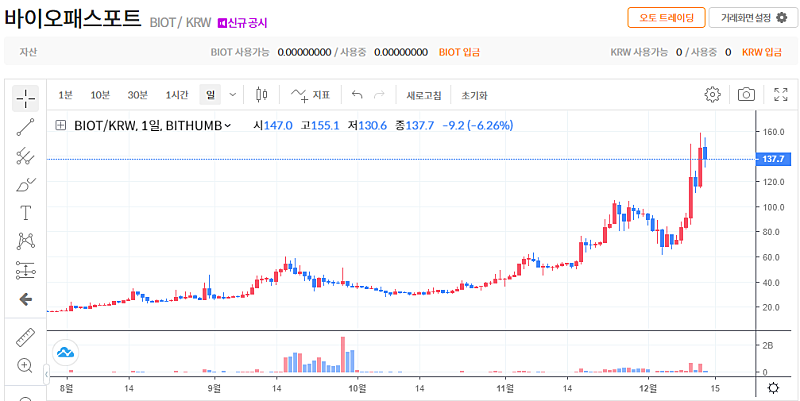Switch chart to fullscreen mode
The image size is (800, 401).
click(781, 94)
